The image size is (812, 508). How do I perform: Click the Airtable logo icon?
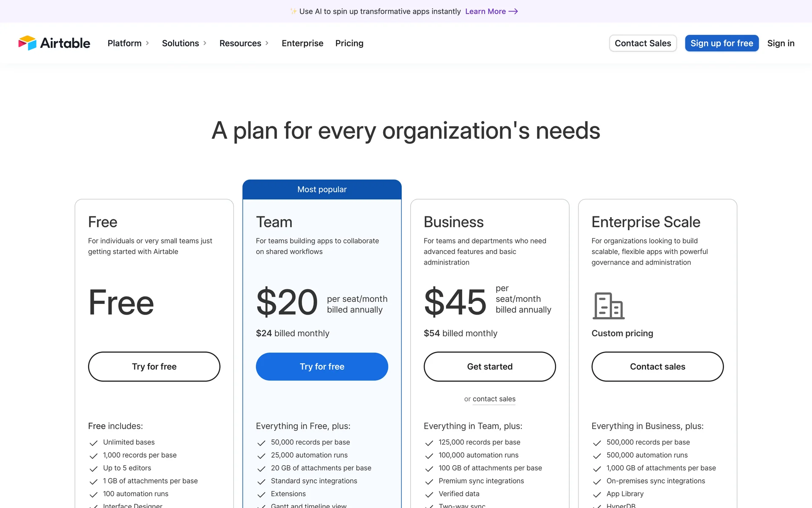click(x=27, y=43)
